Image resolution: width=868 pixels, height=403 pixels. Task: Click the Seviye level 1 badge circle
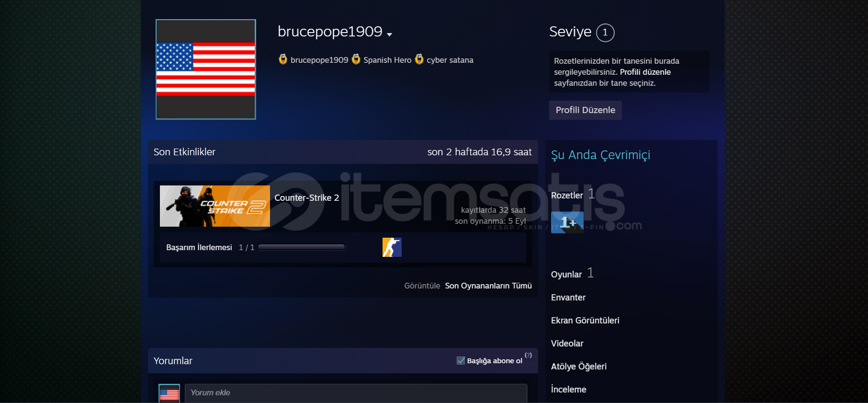[x=605, y=33]
